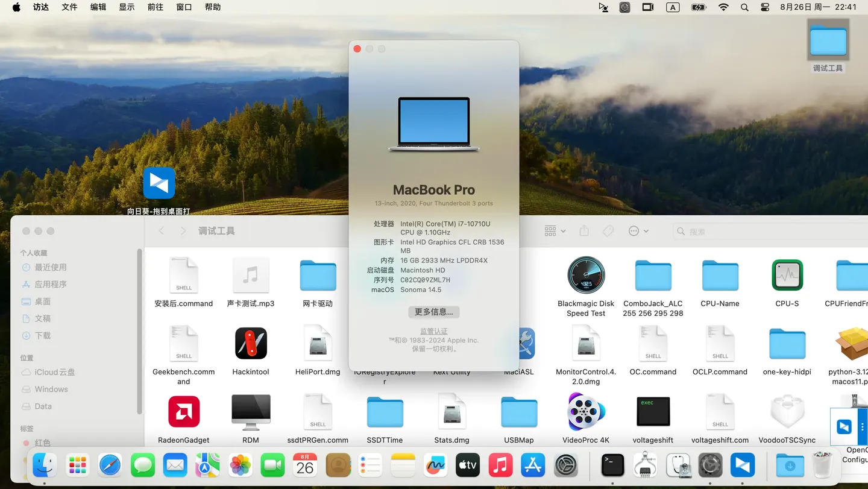Open RadeonGadget app icon
Viewport: 868px width, 489px height.
coord(184,412)
